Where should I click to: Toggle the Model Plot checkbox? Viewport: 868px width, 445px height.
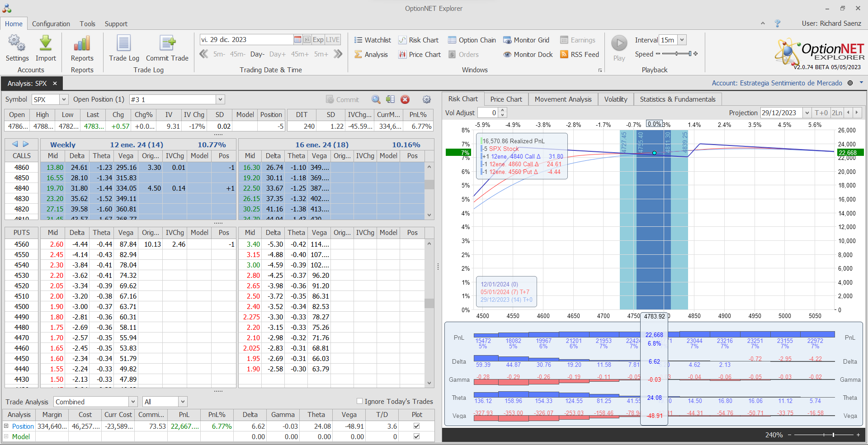click(x=416, y=436)
